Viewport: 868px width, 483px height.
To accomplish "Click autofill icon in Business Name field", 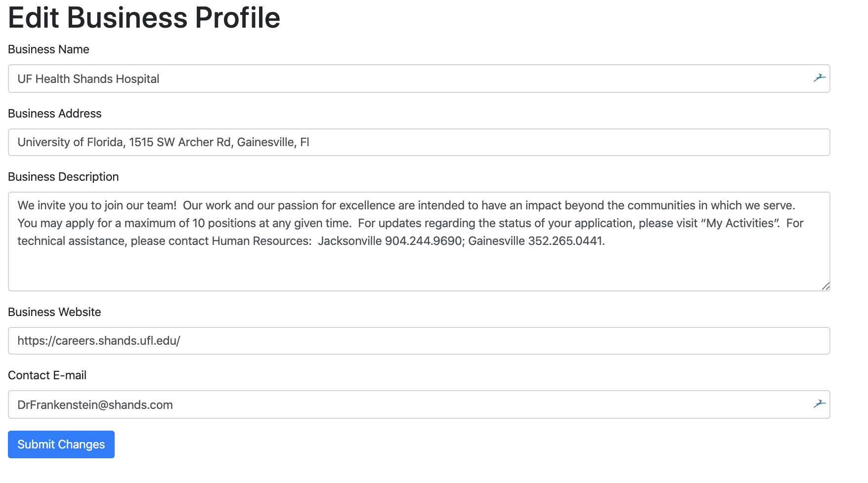I will point(820,78).
